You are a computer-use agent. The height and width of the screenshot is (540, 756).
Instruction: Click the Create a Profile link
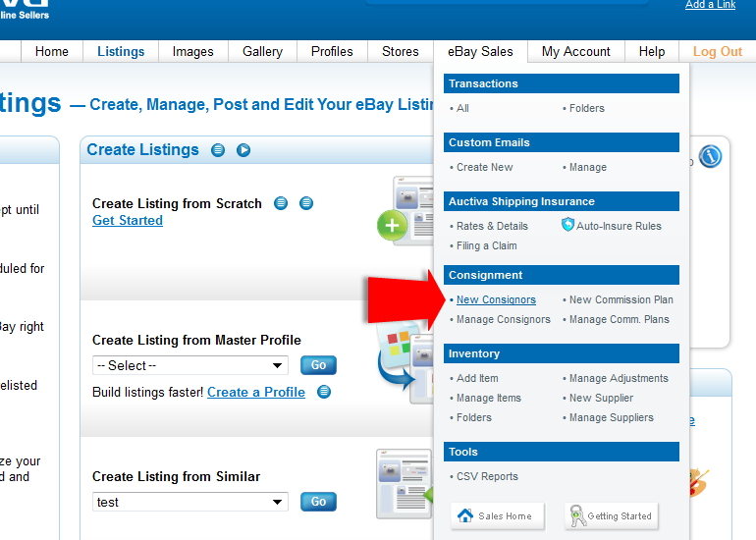click(x=256, y=392)
